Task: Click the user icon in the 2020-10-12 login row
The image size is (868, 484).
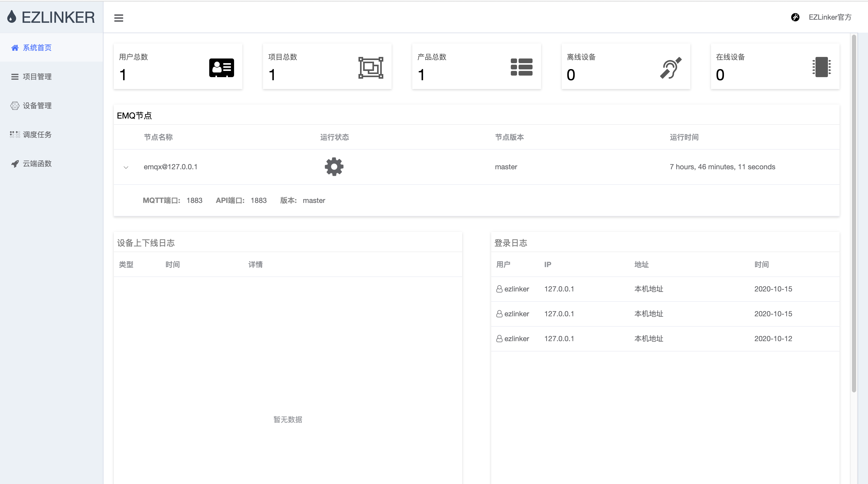Action: [x=499, y=339]
